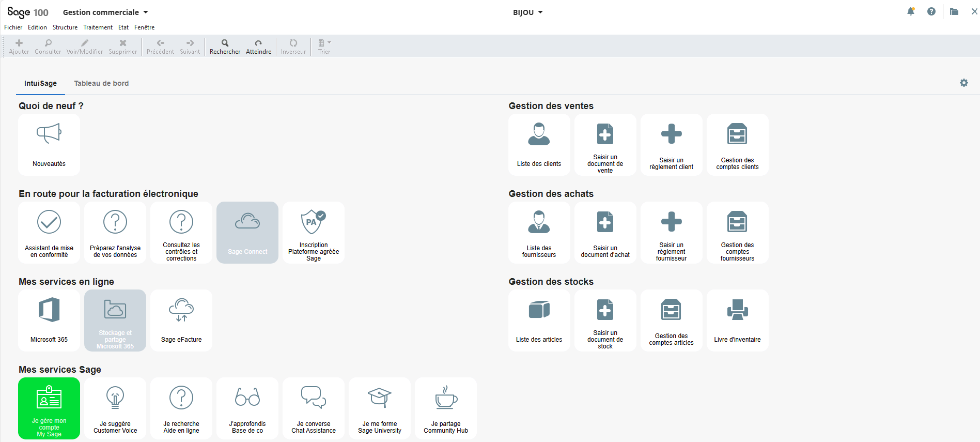Viewport: 980px width, 442px height.
Task: Open Je converse Chat Assistance
Action: [x=314, y=408]
